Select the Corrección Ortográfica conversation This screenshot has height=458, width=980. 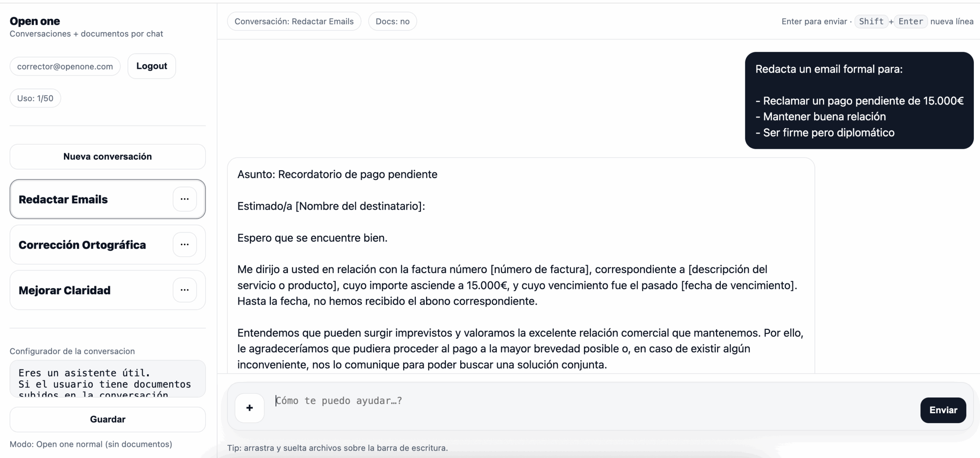pyautogui.click(x=82, y=244)
